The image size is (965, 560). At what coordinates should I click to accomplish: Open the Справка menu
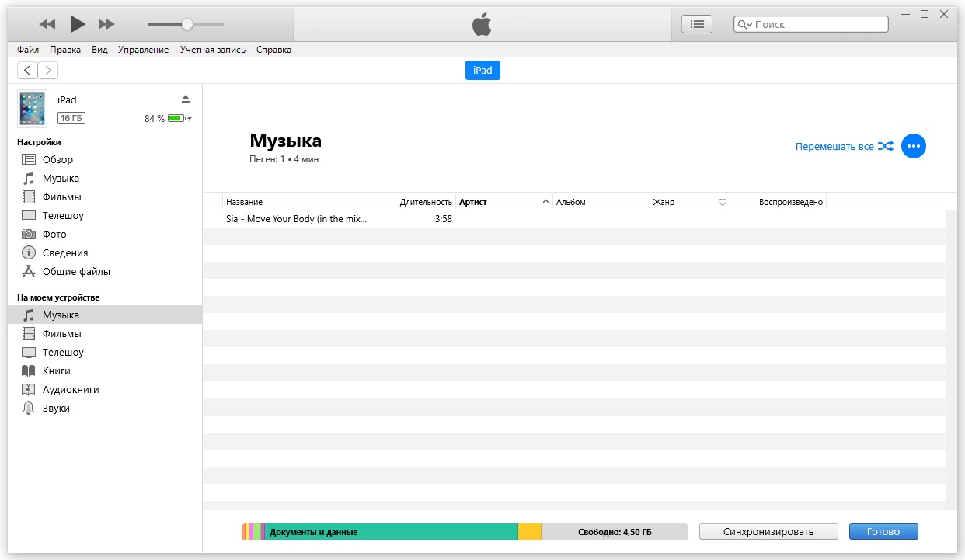273,50
